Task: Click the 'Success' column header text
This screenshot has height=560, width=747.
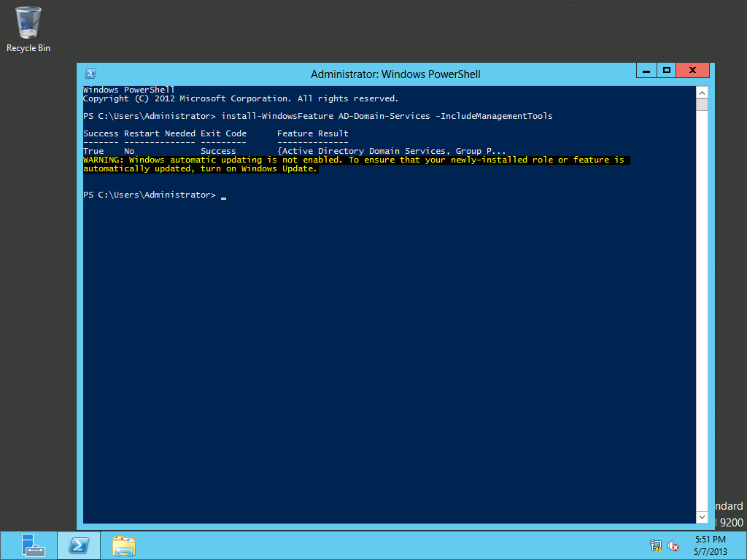Action: [101, 133]
